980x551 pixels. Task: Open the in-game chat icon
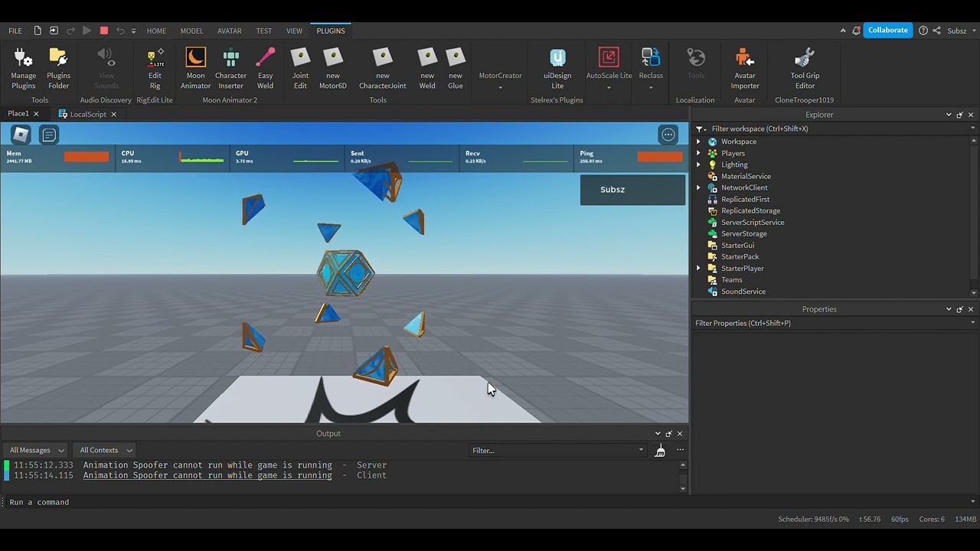[49, 135]
